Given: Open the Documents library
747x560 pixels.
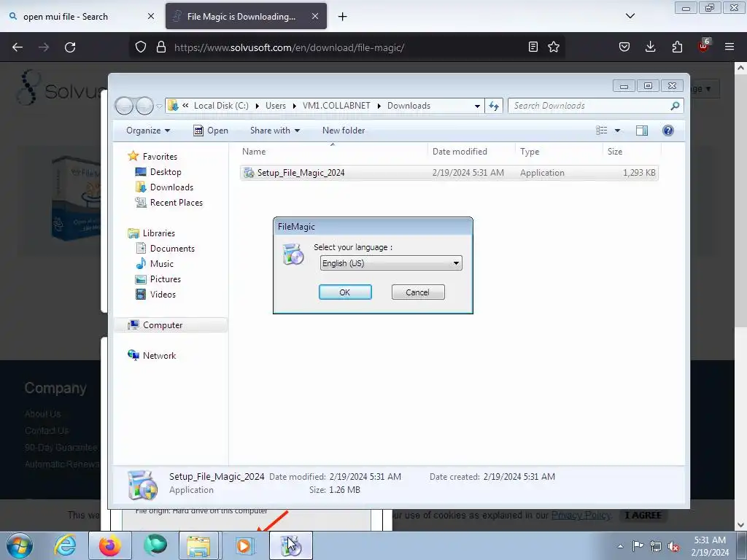Looking at the screenshot, I should coord(172,248).
